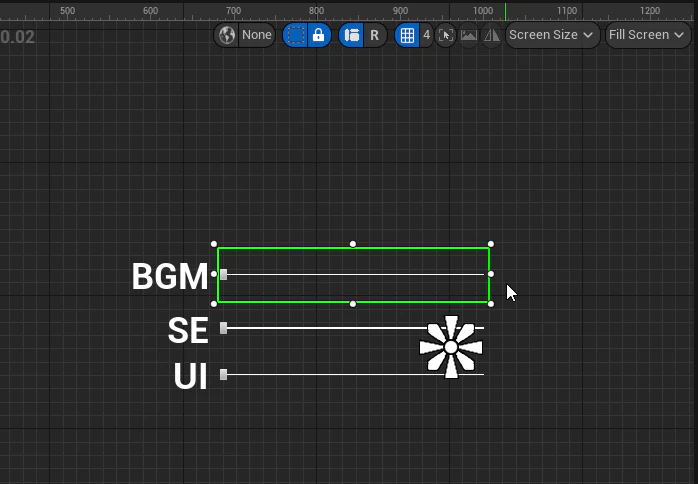Click the flower-shaped anchor medallion
The image size is (698, 484).
tap(451, 347)
